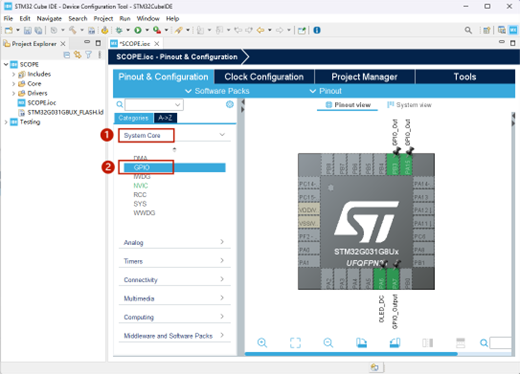Click green PA6 pin on chip
This screenshot has height=374, width=520.
click(x=380, y=278)
